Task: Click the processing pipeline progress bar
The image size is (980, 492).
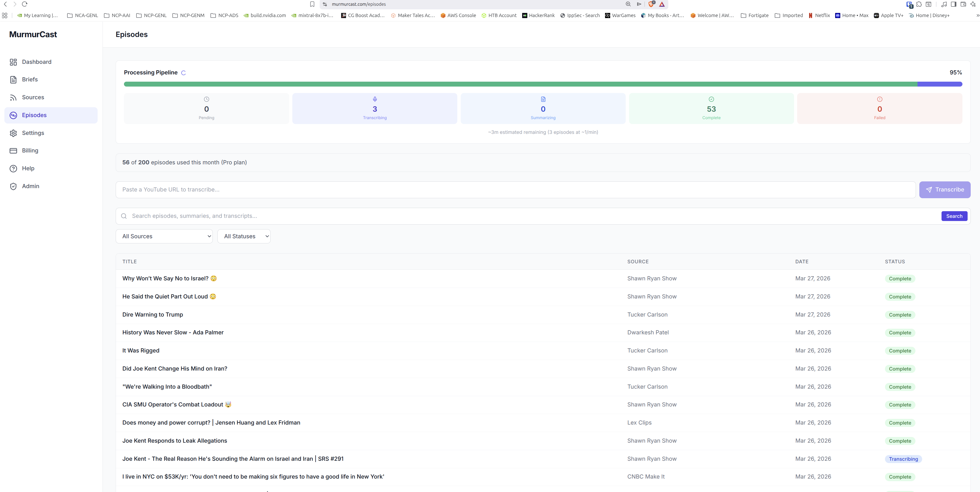Action: [543, 84]
